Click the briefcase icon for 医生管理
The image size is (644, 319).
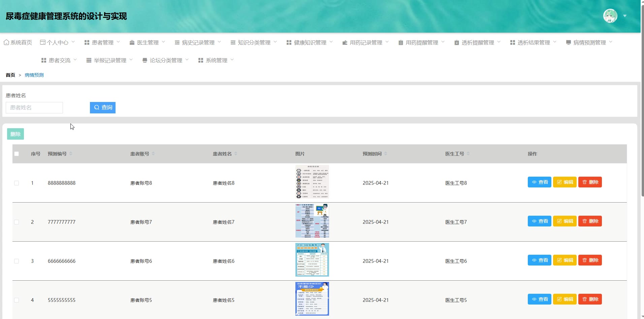coord(132,43)
